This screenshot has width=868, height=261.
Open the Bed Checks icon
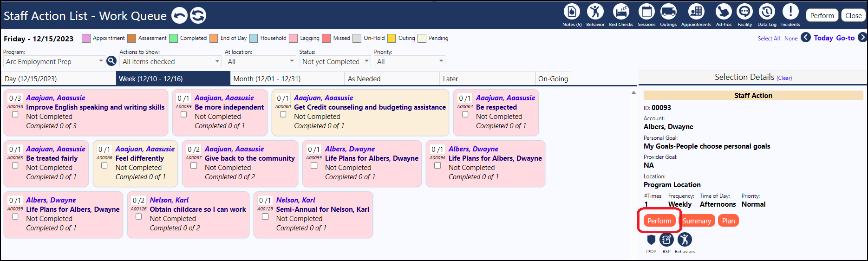[x=621, y=12]
